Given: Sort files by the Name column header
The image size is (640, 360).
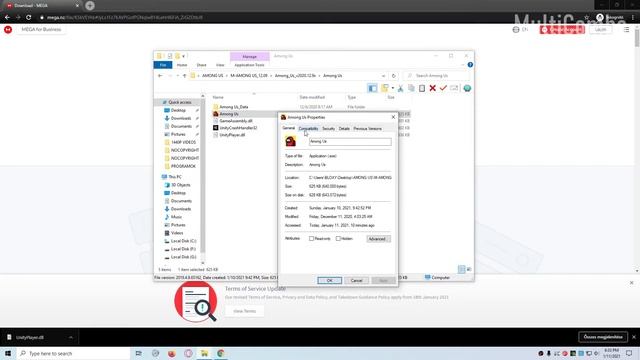Looking at the screenshot, I should [218, 98].
